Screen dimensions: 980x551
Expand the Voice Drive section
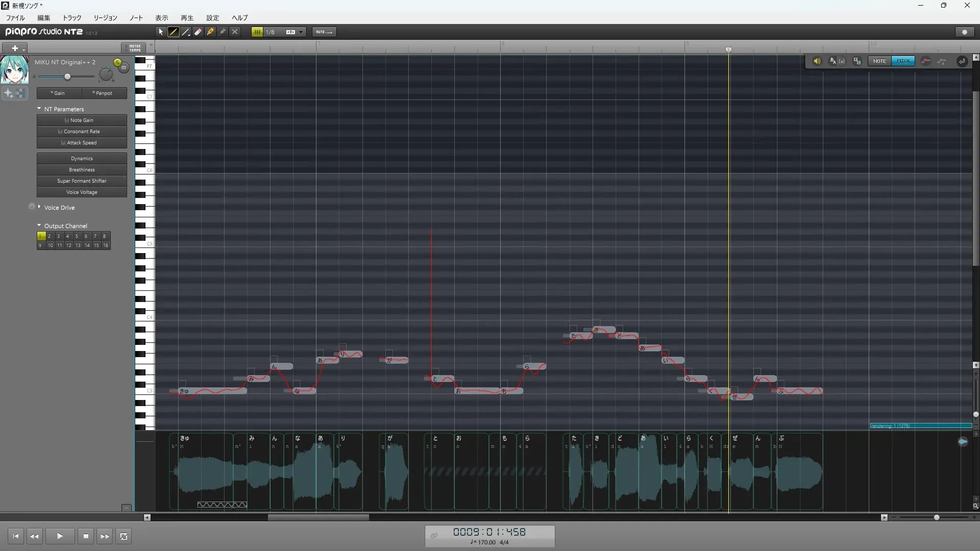tap(39, 207)
